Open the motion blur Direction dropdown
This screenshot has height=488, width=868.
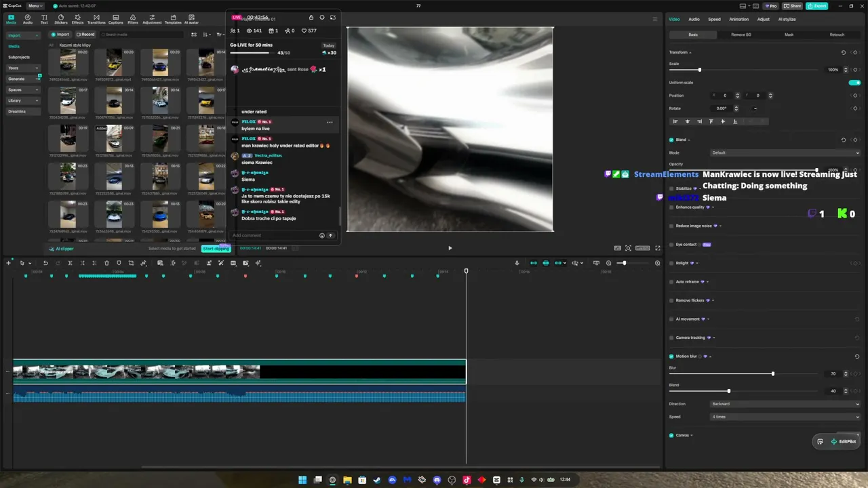click(x=785, y=404)
